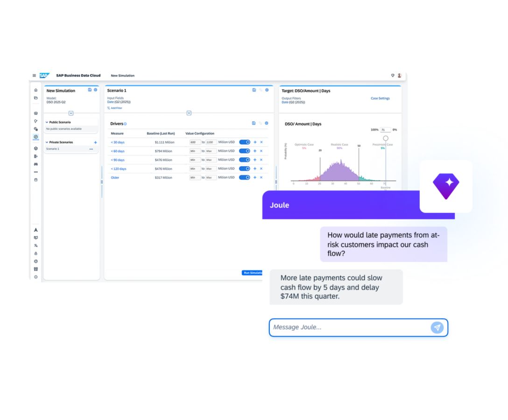508x420 pixels.
Task: Send message with Joule paper-plane icon
Action: point(437,328)
